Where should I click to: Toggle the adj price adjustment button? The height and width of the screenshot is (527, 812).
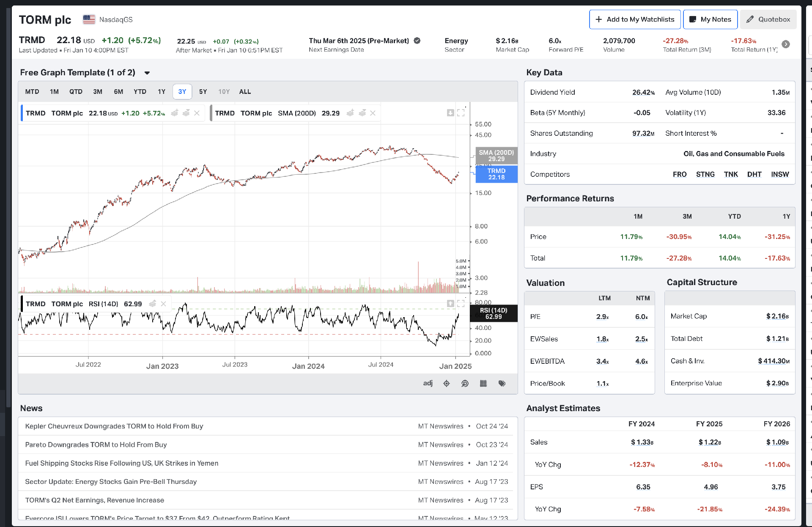pyautogui.click(x=428, y=383)
